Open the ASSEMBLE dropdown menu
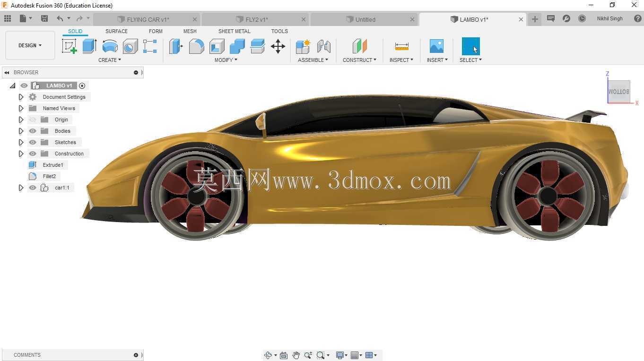 click(313, 60)
